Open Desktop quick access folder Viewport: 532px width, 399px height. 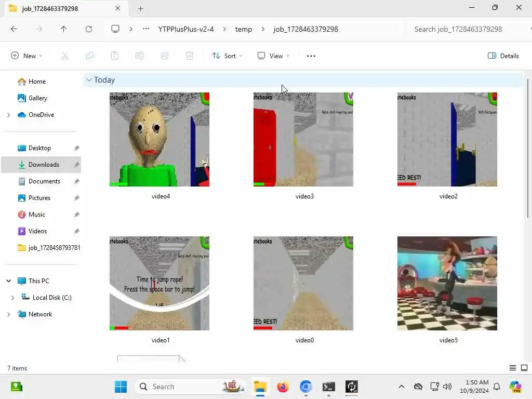[41, 148]
